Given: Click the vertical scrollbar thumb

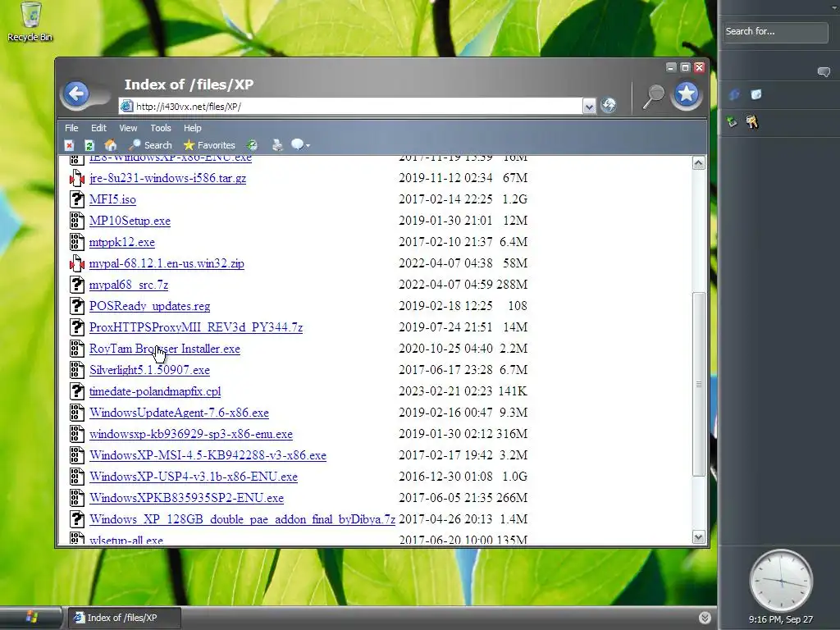Looking at the screenshot, I should 698,384.
